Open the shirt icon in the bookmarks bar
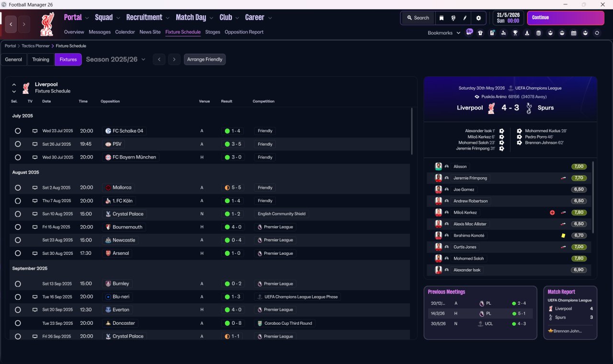613x364 pixels. pyautogui.click(x=480, y=33)
